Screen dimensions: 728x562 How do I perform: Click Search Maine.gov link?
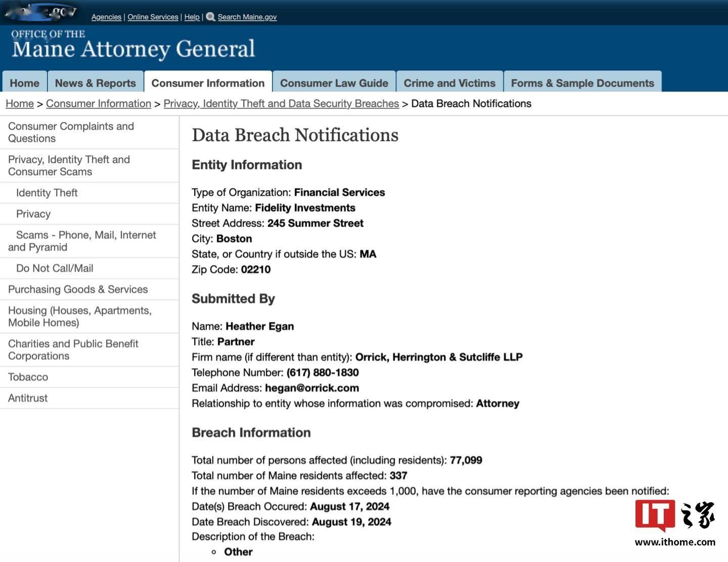click(x=247, y=17)
